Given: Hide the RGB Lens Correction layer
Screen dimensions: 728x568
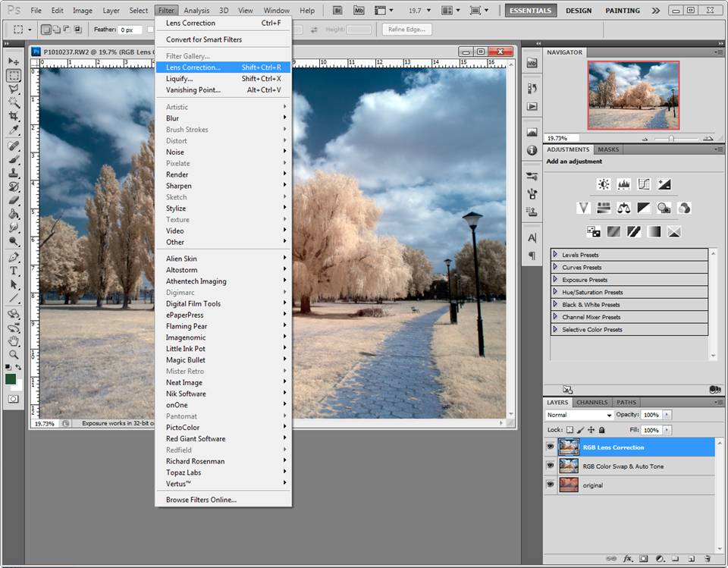Looking at the screenshot, I should pyautogui.click(x=551, y=447).
